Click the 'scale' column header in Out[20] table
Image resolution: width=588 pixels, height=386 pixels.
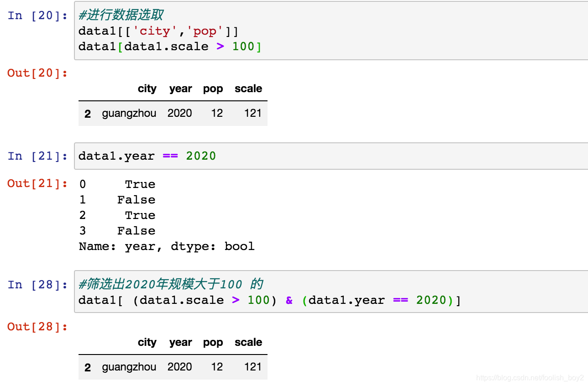click(248, 89)
